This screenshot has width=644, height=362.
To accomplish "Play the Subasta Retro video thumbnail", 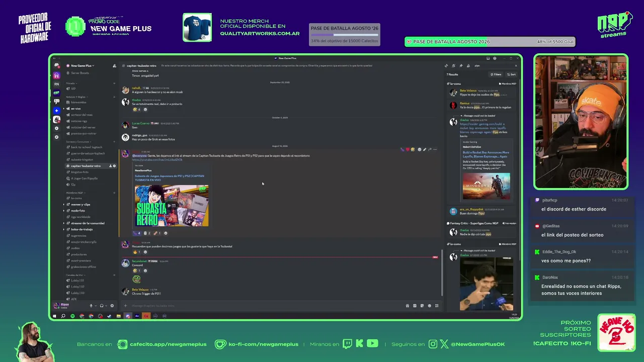I will [172, 206].
